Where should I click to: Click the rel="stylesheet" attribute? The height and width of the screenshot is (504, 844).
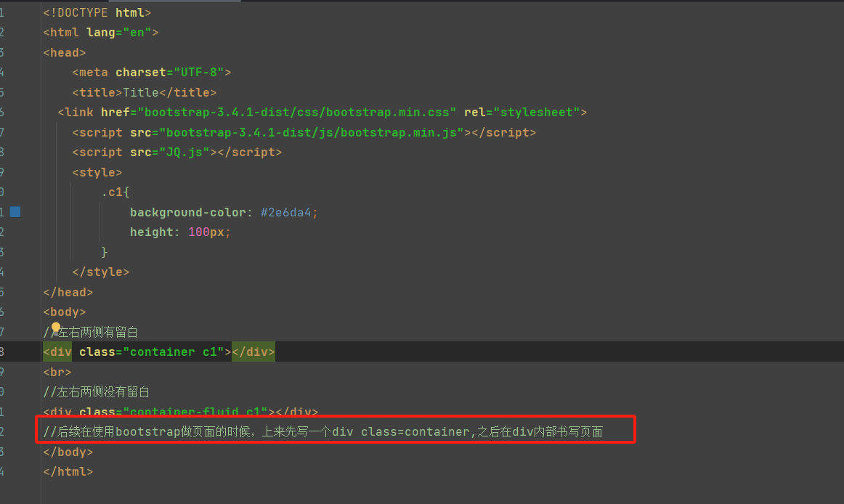(x=522, y=112)
